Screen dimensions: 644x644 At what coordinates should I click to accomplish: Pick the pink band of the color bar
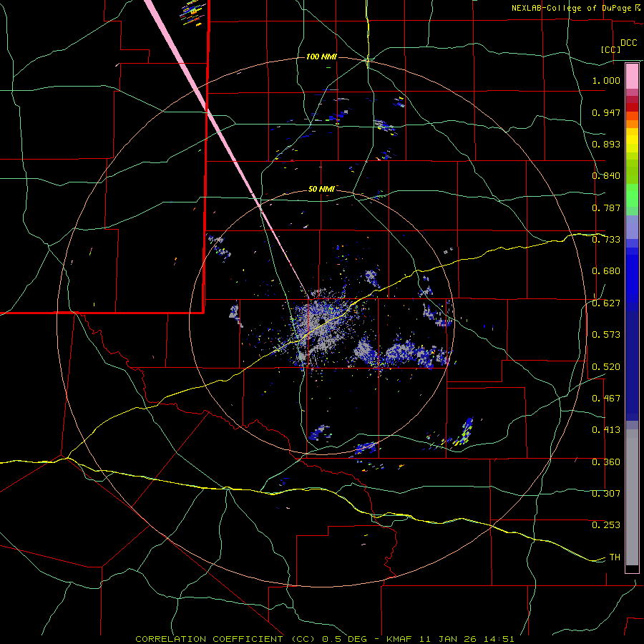(632, 77)
